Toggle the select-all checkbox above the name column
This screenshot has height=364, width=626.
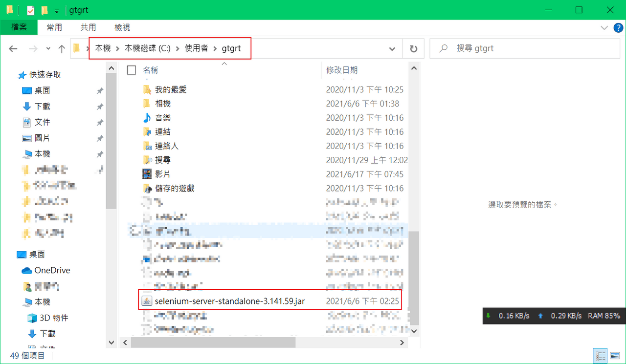point(131,69)
